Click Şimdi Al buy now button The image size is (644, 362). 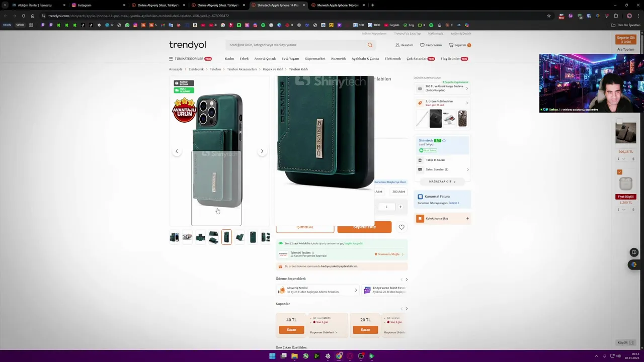pos(305,227)
